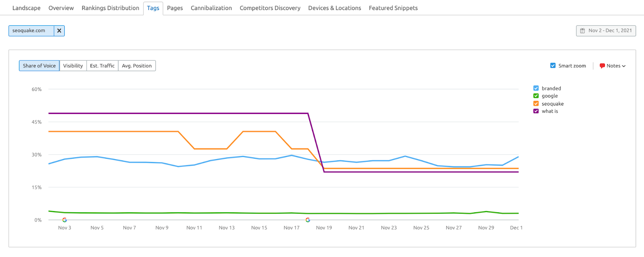The width and height of the screenshot is (644, 257).
Task: Disable the seoquake tag series
Action: pyautogui.click(x=536, y=104)
